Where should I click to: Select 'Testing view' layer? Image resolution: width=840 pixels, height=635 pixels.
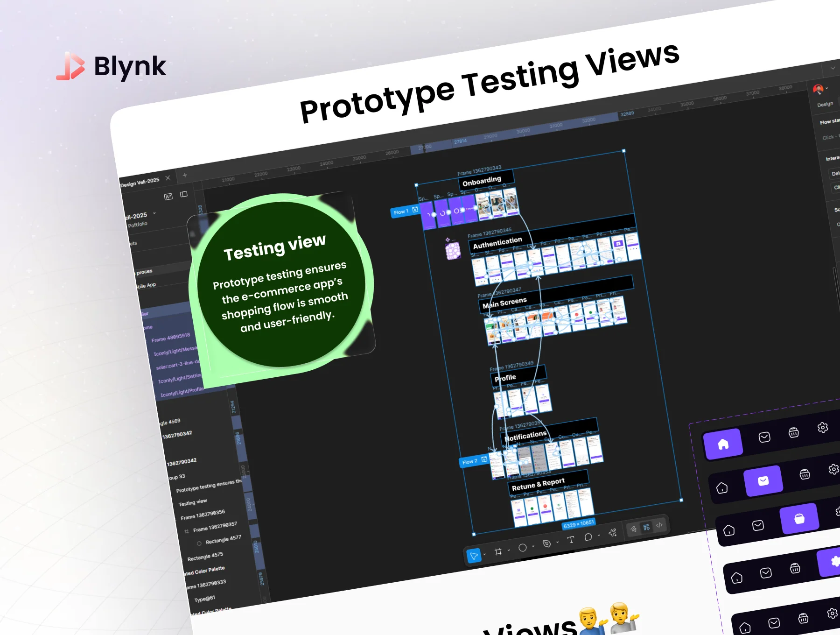(193, 502)
